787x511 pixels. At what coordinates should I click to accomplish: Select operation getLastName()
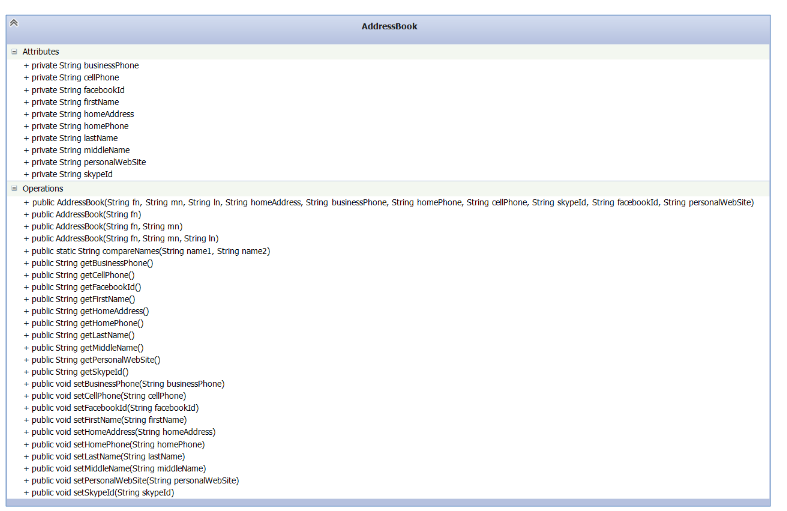tap(79, 335)
